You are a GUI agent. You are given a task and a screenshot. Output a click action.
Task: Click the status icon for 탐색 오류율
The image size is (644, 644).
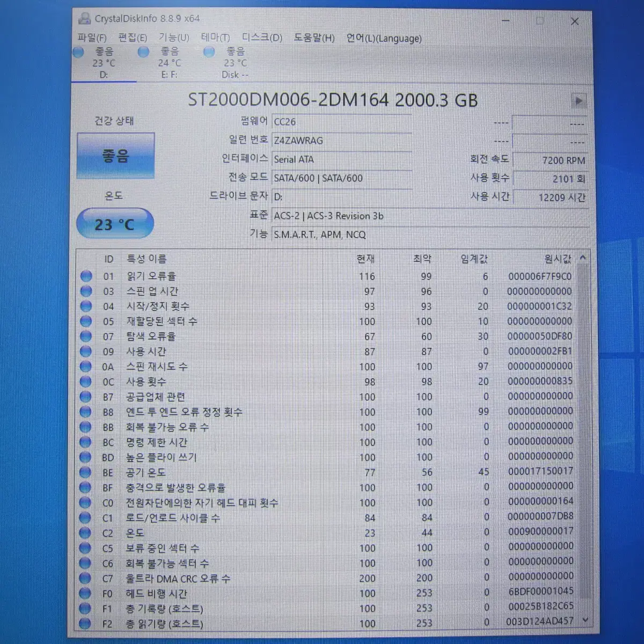tap(86, 336)
